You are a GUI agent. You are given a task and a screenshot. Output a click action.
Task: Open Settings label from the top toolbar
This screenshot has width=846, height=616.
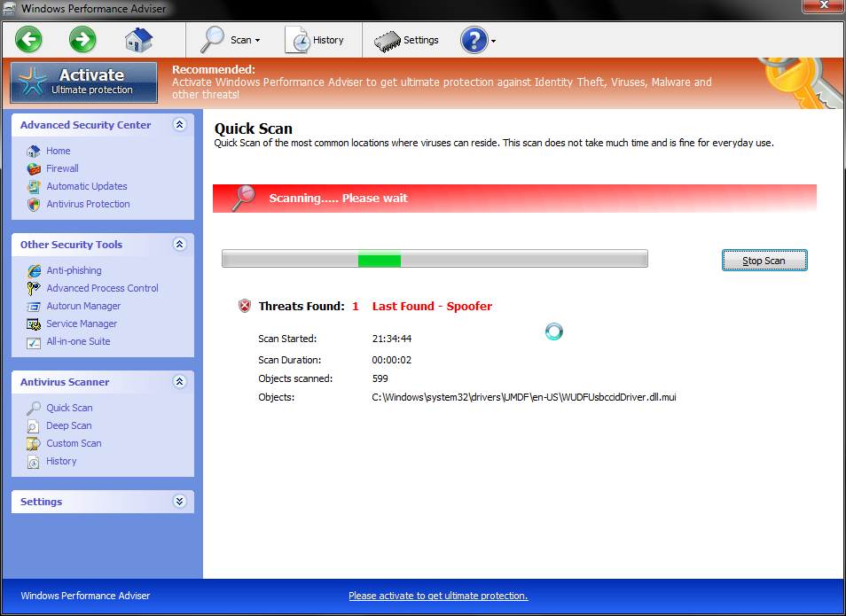[421, 40]
